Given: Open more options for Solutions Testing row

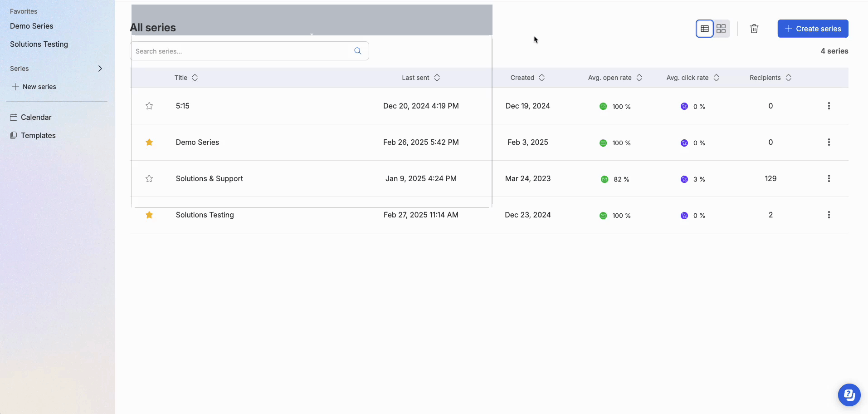Looking at the screenshot, I should click(829, 215).
